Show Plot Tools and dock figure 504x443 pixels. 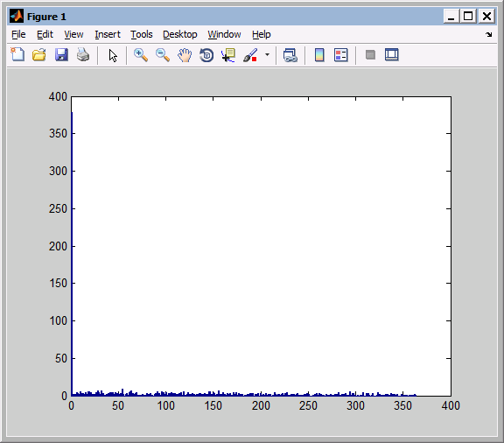(x=392, y=54)
